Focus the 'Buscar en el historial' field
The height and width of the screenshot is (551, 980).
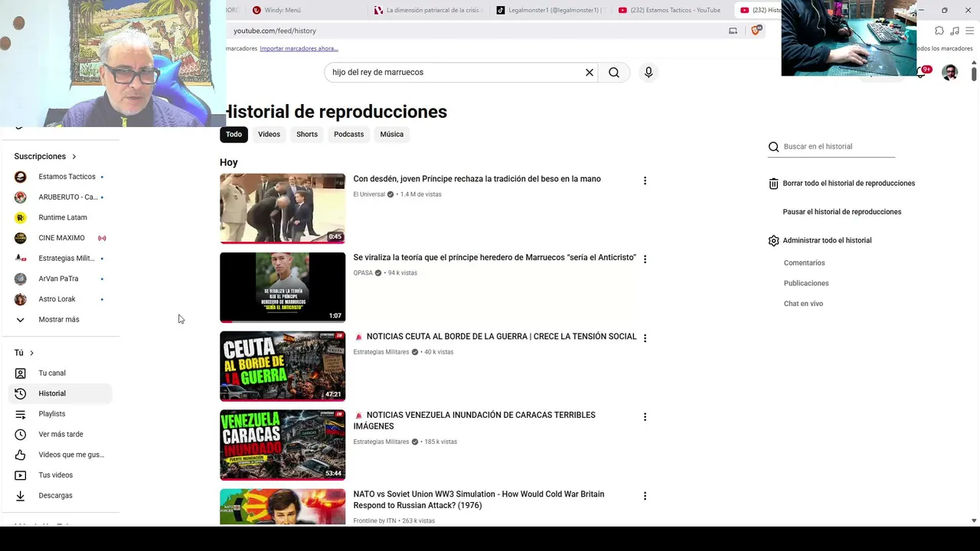838,147
